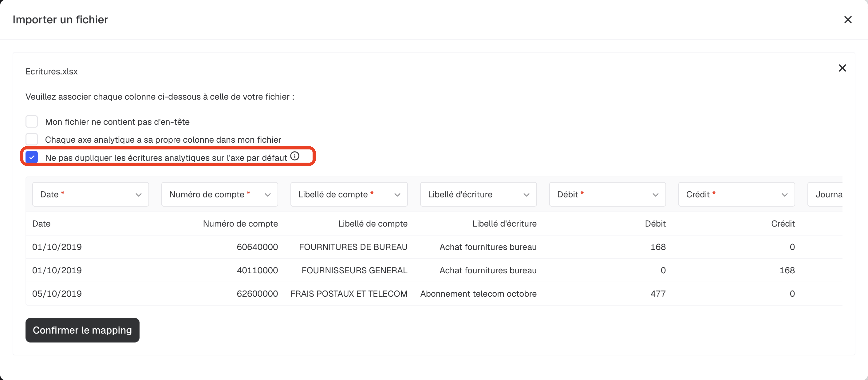Remove the Ecritures.xlsx file card
The height and width of the screenshot is (380, 868).
842,68
